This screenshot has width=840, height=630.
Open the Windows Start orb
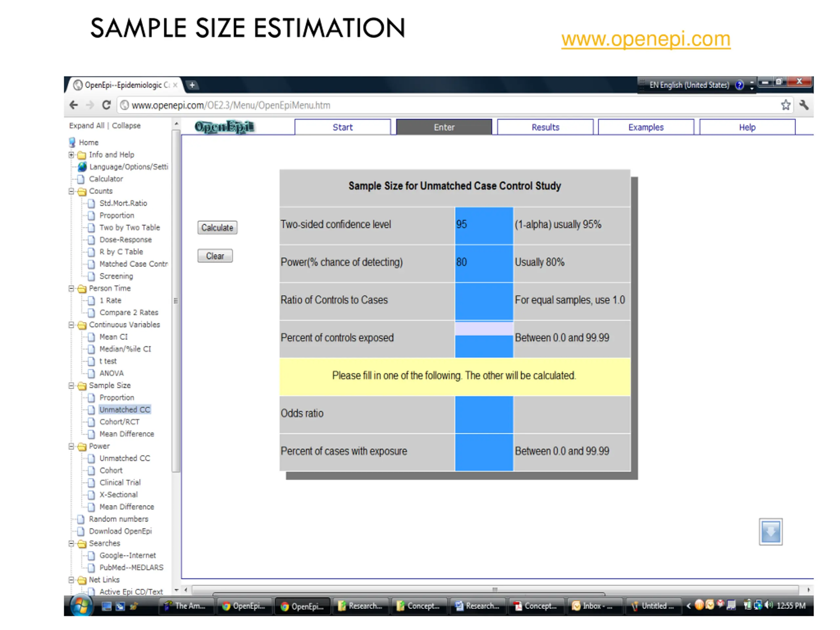pyautogui.click(x=81, y=605)
